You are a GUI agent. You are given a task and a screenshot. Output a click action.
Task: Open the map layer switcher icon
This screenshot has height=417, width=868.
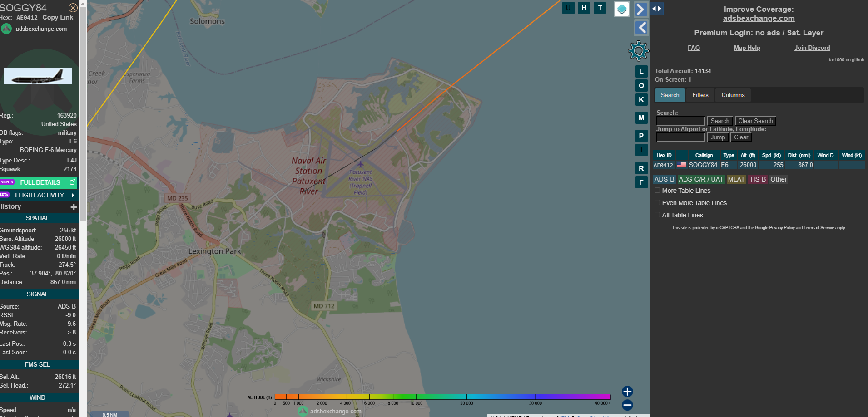pyautogui.click(x=622, y=9)
